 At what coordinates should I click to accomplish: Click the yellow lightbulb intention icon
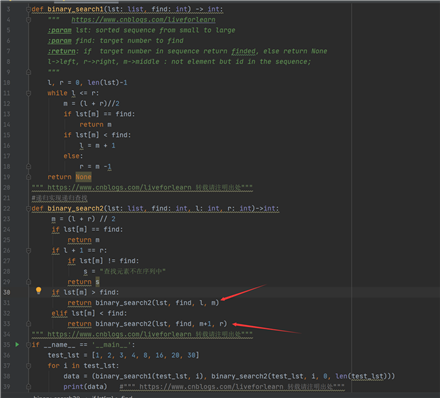pos(38,291)
